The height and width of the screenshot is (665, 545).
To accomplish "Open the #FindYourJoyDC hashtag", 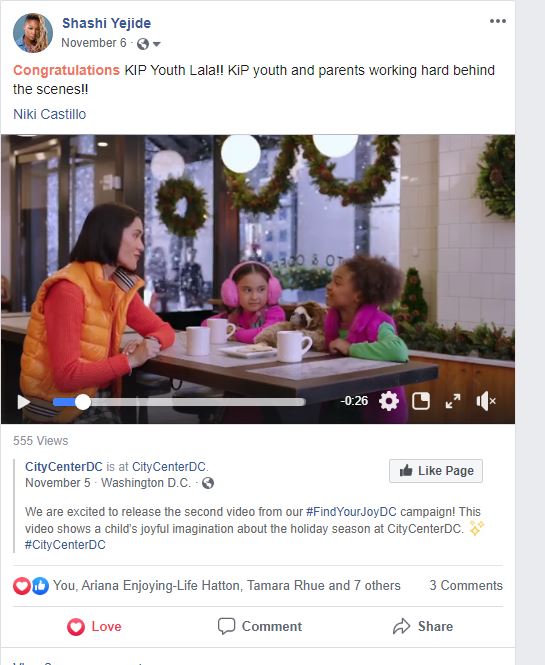I will point(351,511).
